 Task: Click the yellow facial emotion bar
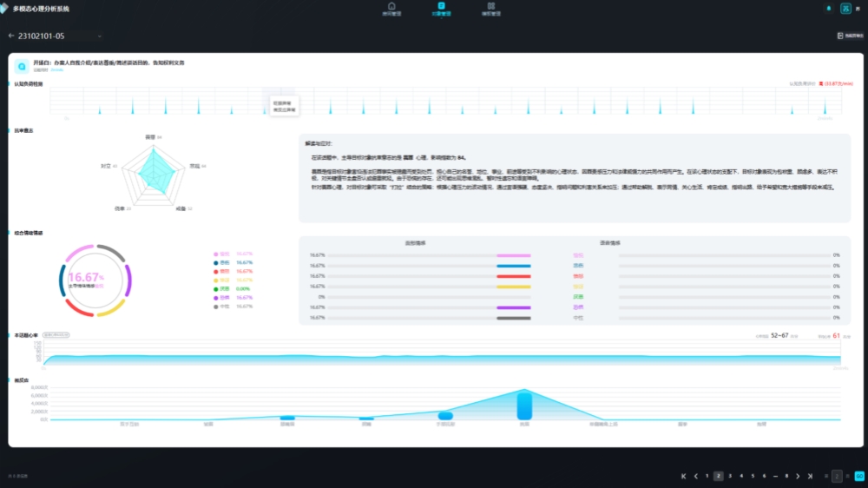(514, 287)
